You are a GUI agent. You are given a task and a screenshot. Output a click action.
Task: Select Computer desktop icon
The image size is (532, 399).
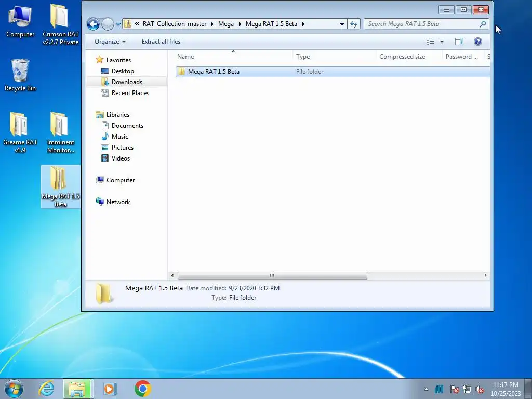pos(20,22)
